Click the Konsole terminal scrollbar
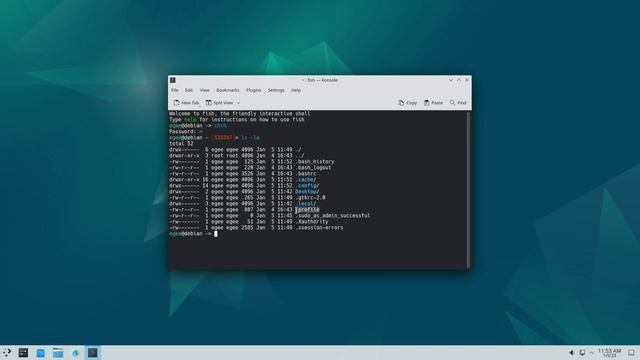Screen dimensions: 640x360 468,189
